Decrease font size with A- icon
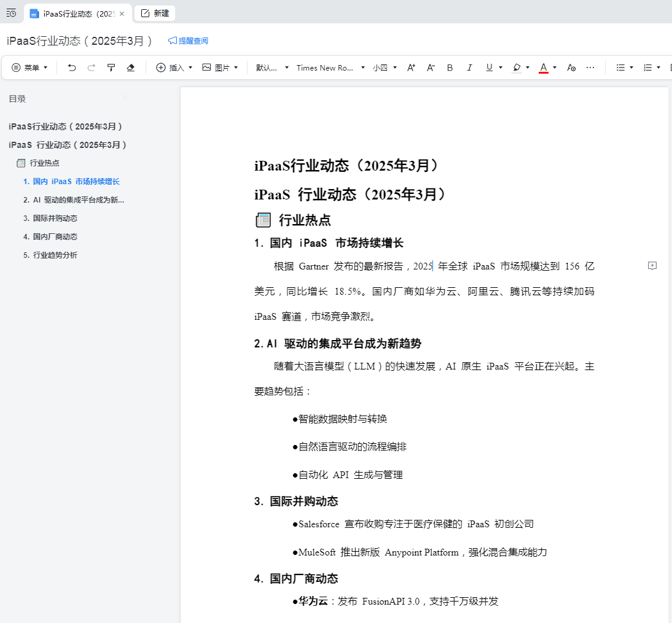 point(431,68)
